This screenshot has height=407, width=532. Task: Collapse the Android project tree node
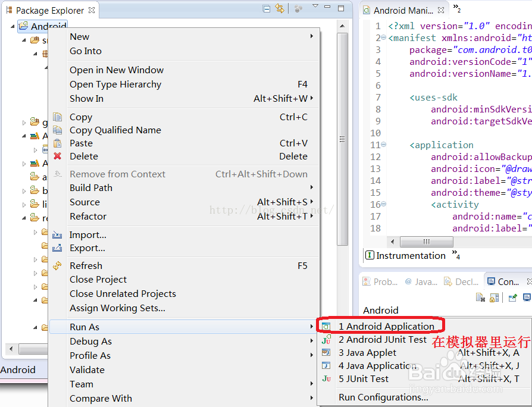click(x=12, y=26)
